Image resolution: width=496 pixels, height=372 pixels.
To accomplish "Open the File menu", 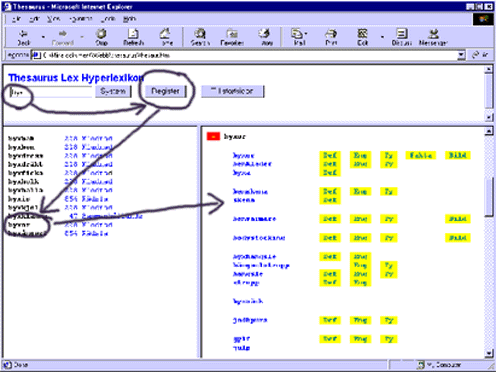I will (x=16, y=19).
